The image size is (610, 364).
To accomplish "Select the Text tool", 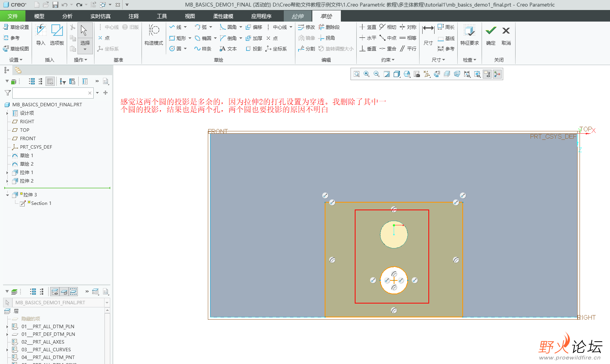I will pos(228,49).
